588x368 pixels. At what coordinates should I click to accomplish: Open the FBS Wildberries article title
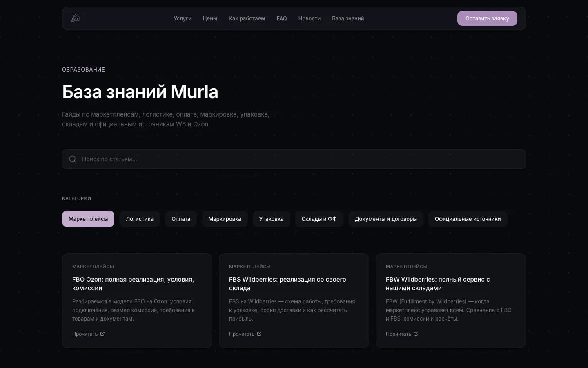tap(287, 284)
